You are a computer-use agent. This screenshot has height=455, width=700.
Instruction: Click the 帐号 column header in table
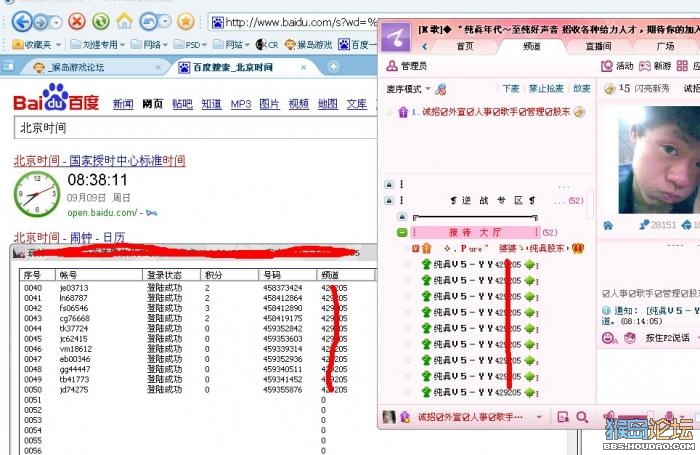coord(98,275)
